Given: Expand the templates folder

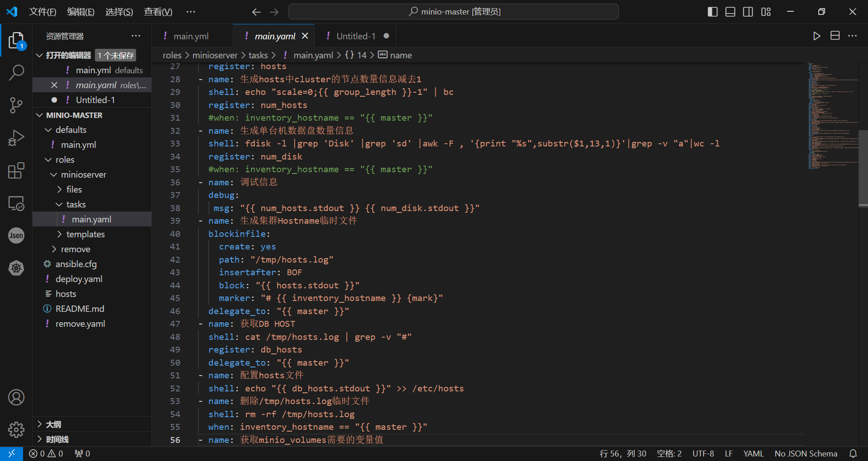Looking at the screenshot, I should [x=85, y=234].
